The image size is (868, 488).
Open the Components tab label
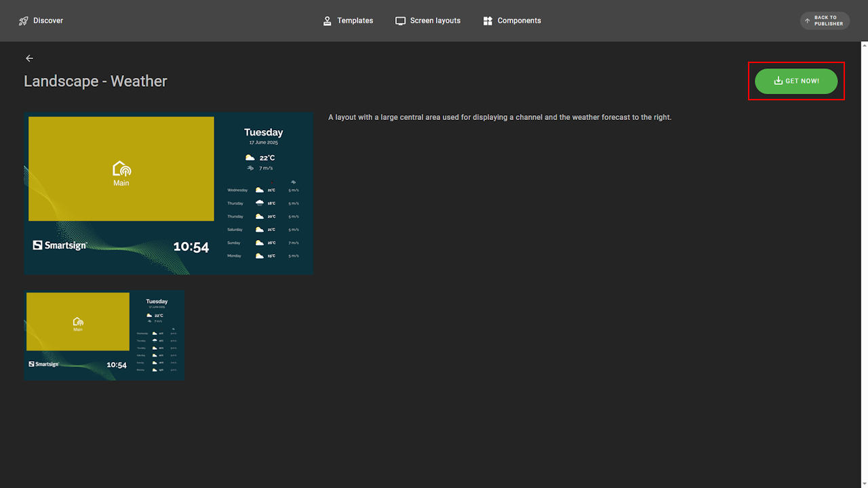519,21
